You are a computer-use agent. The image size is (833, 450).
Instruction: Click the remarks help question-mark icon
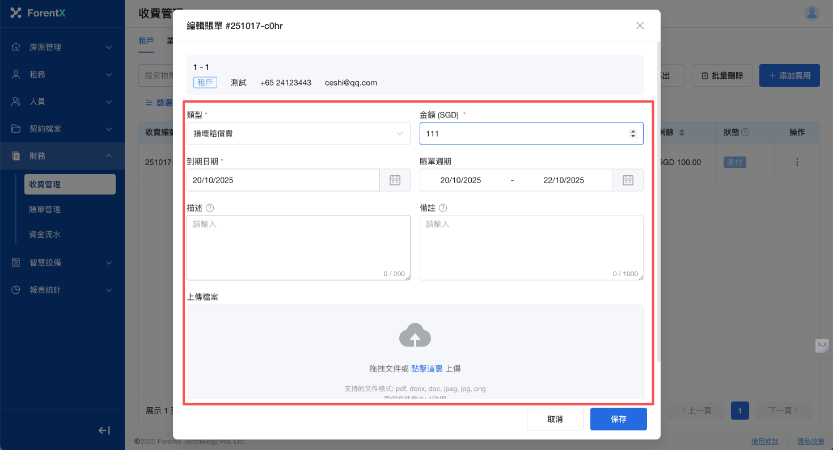(x=443, y=208)
